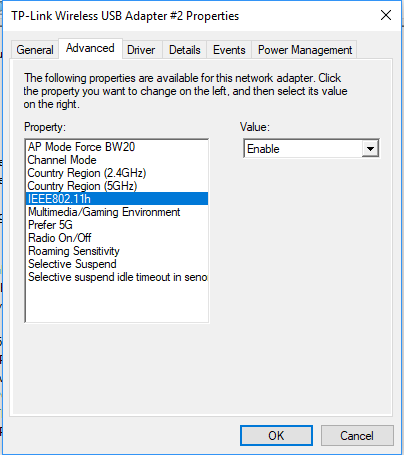Image resolution: width=404 pixels, height=455 pixels.
Task: Select Country Region (2.4GHz) property
Action: (117, 173)
